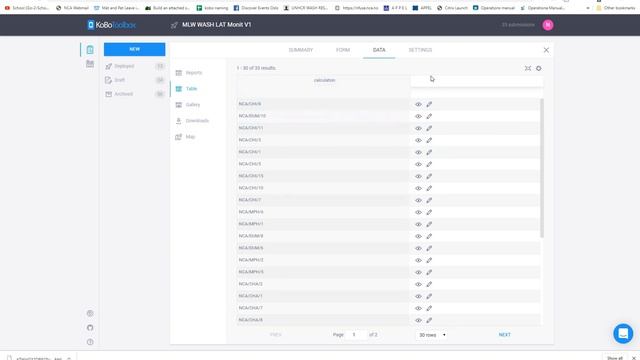Click the calculation column header
Screen dimensions: 640x360
(324, 80)
